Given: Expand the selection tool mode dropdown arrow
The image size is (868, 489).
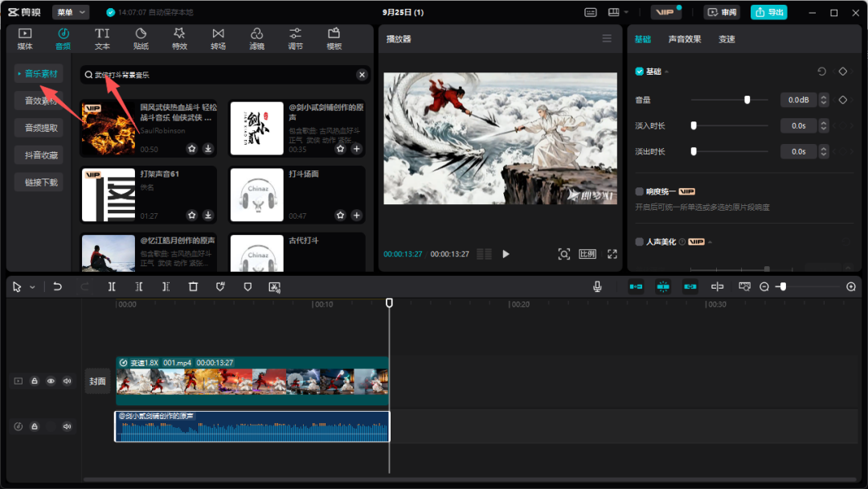Looking at the screenshot, I should tap(32, 287).
